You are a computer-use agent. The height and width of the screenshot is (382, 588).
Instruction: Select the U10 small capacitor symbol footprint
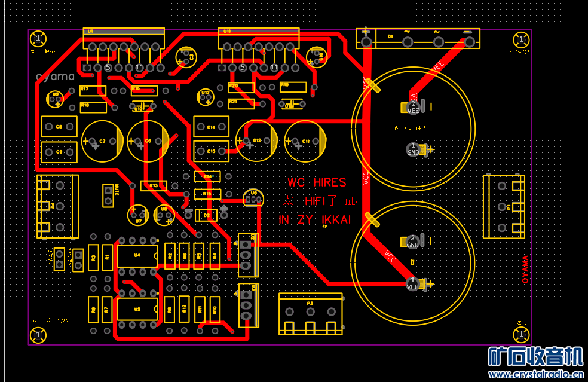[142, 106]
